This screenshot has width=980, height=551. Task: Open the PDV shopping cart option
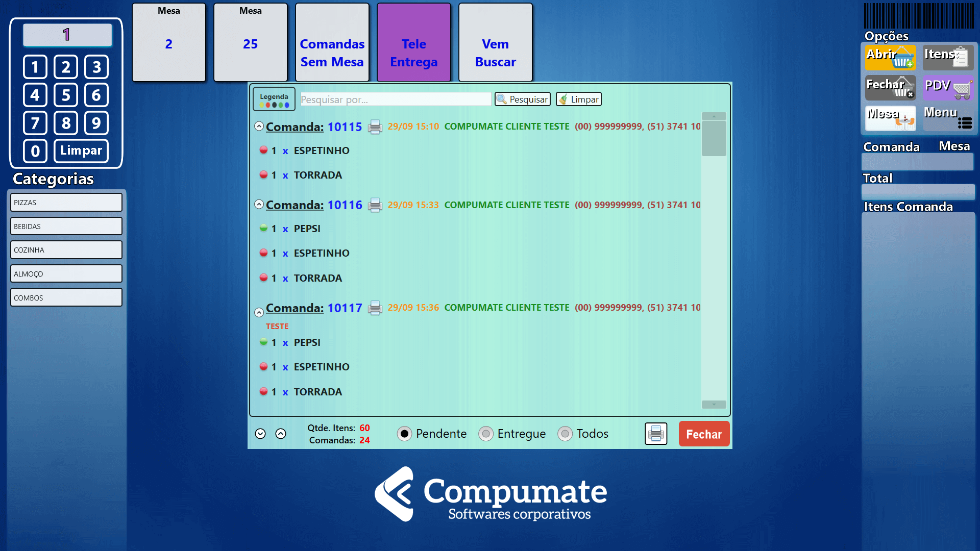point(948,88)
